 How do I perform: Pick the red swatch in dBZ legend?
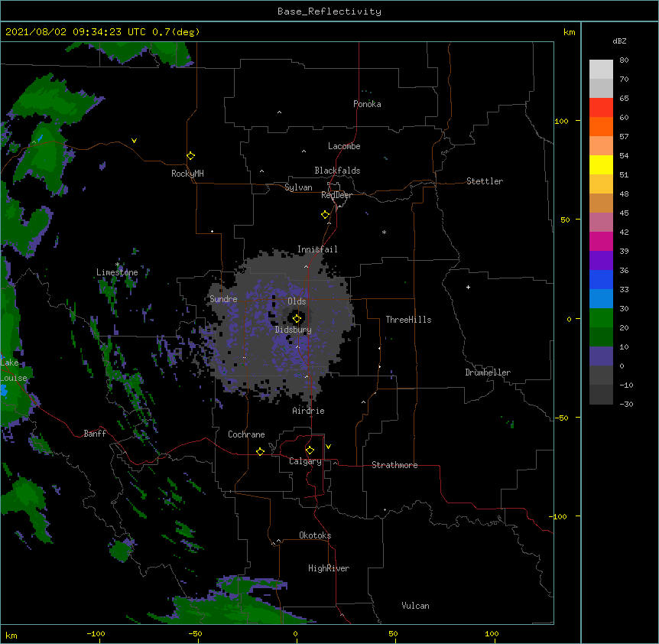pyautogui.click(x=601, y=107)
